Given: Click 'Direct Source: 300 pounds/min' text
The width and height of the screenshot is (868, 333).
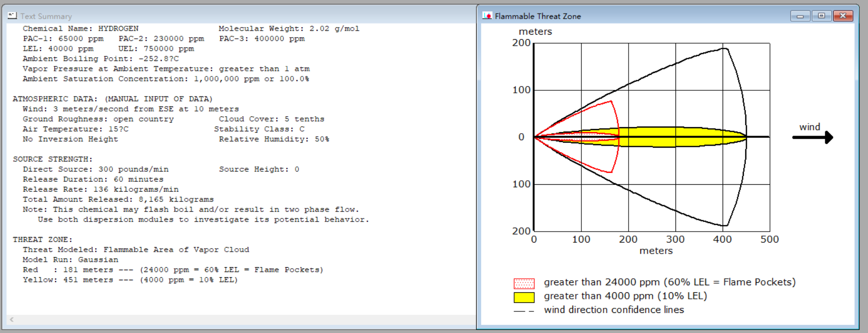Looking at the screenshot, I should (x=96, y=169).
